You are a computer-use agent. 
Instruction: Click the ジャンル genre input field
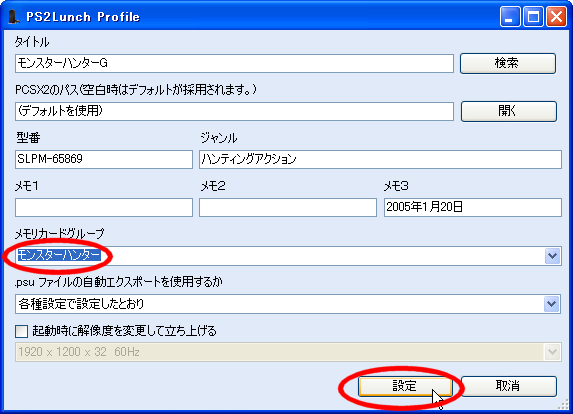(x=380, y=159)
